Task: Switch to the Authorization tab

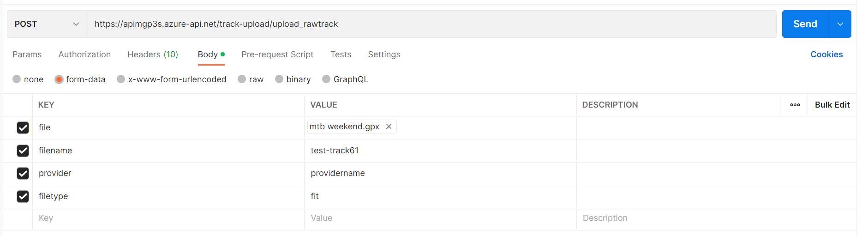Action: pyautogui.click(x=84, y=54)
